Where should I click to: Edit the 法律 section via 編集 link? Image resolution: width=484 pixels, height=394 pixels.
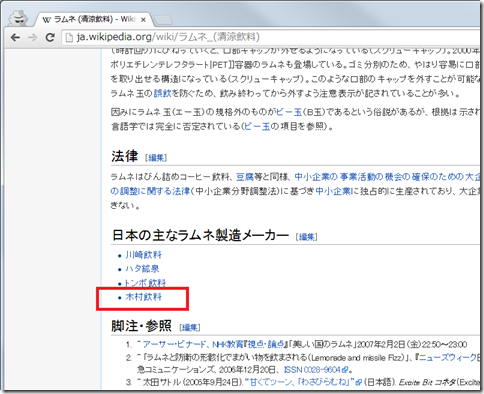coord(156,158)
